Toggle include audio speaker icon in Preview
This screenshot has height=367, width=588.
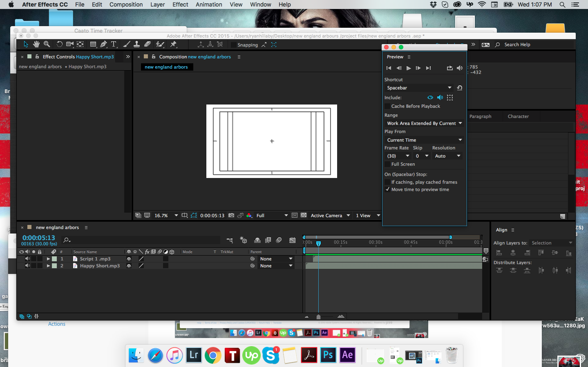[x=440, y=98]
